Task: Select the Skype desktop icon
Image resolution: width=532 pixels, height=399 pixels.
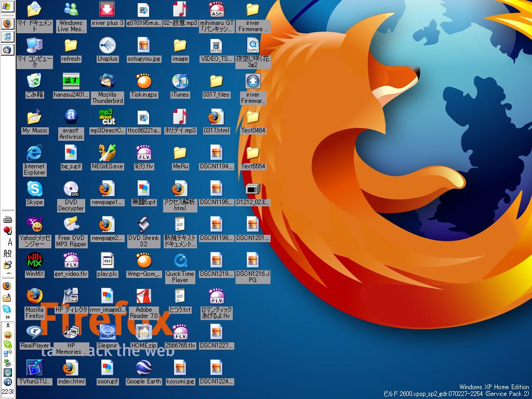Action: 35,193
